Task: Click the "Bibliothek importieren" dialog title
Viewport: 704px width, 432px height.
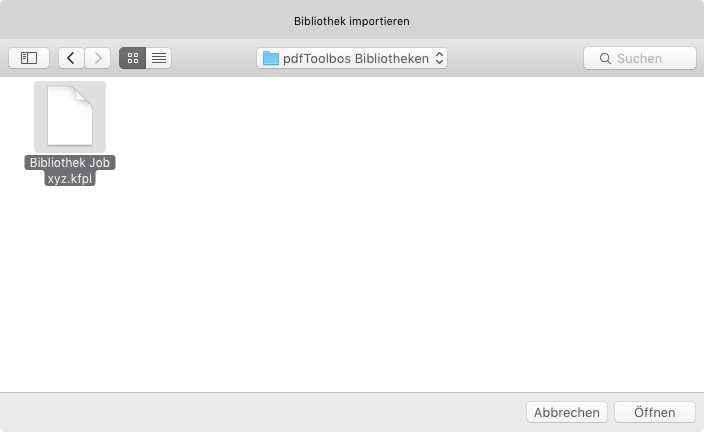Action: [352, 21]
